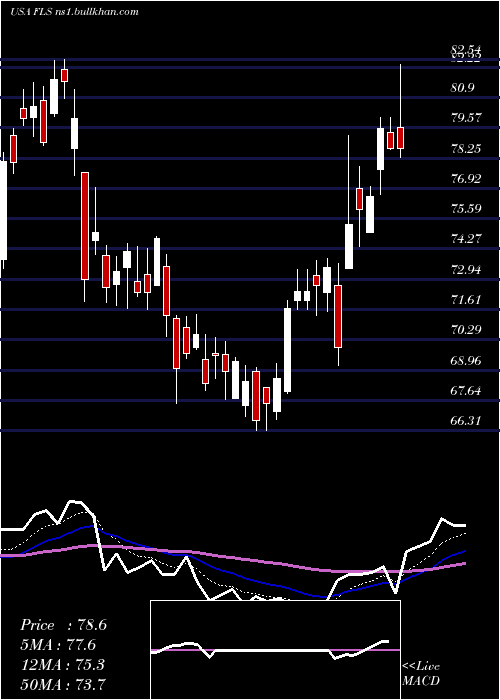Click the 74.27 price axis label
500x700 pixels.
click(466, 239)
